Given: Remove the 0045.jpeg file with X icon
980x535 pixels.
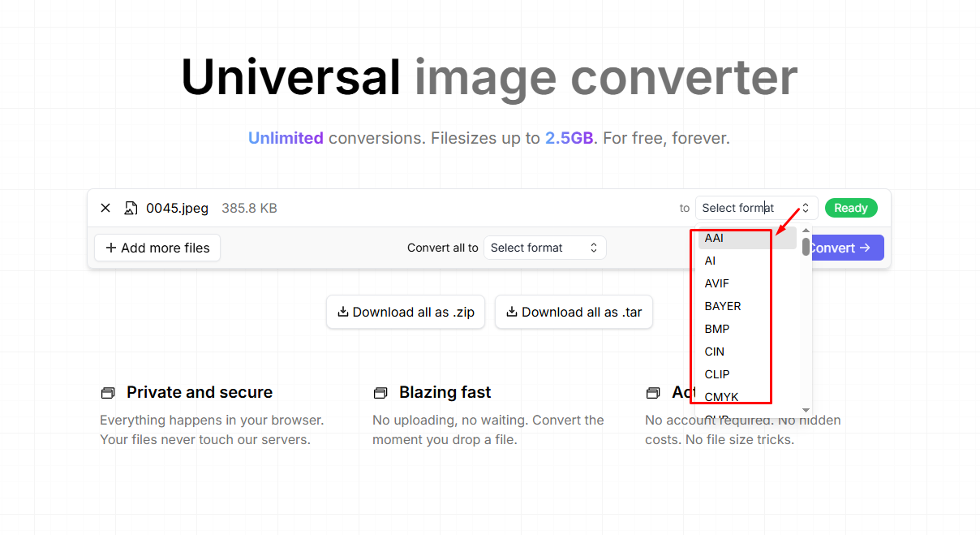Looking at the screenshot, I should (x=105, y=209).
